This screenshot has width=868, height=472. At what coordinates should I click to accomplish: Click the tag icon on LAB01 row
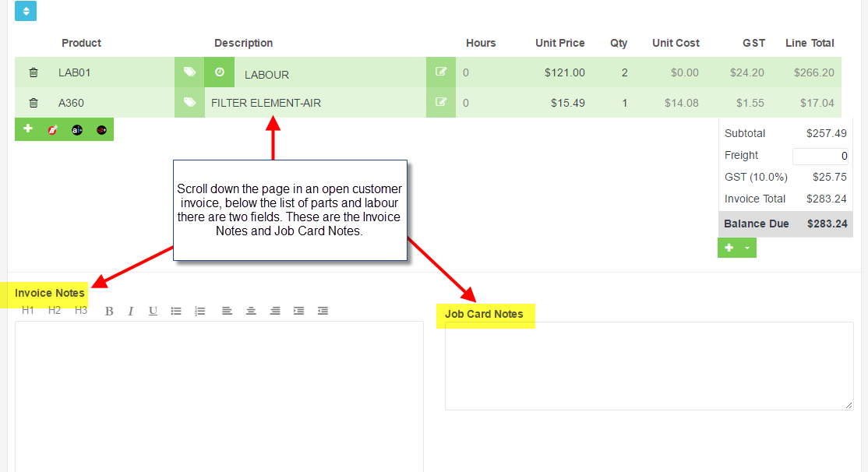point(189,72)
